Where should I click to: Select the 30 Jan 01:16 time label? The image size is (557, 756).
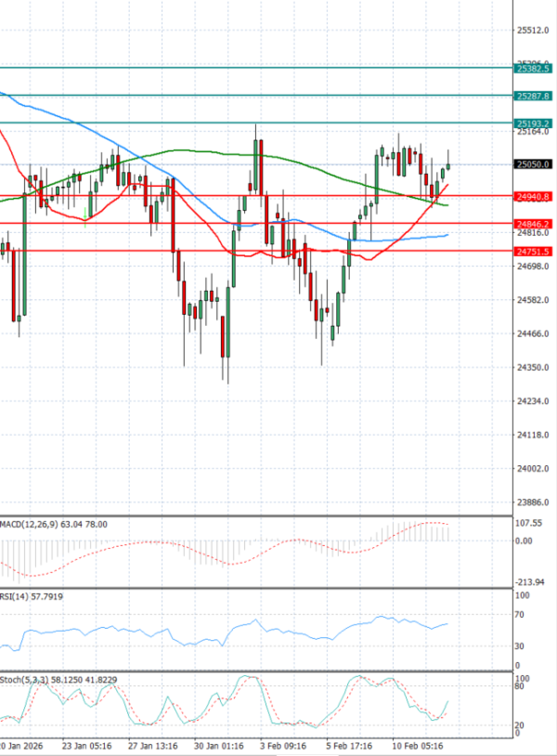click(218, 746)
